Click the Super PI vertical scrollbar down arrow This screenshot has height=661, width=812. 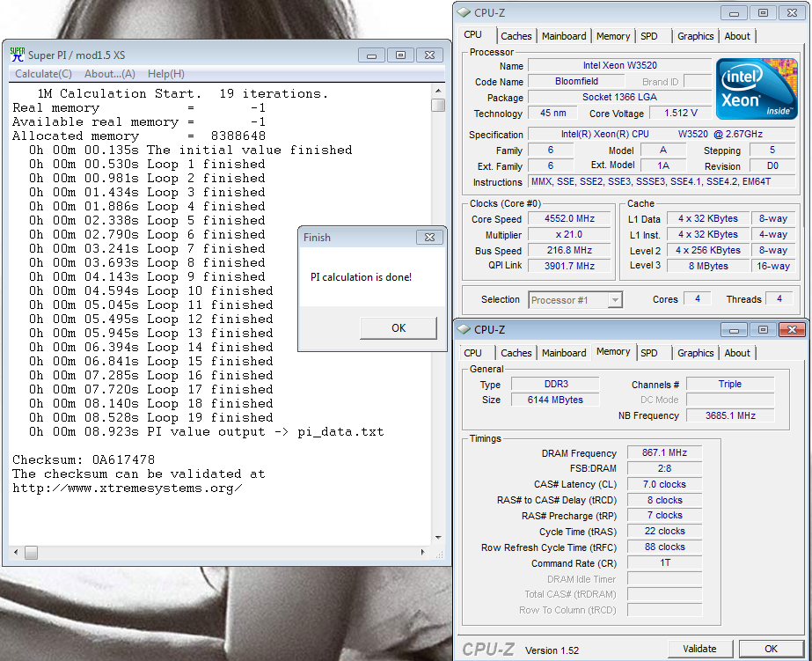tap(438, 538)
